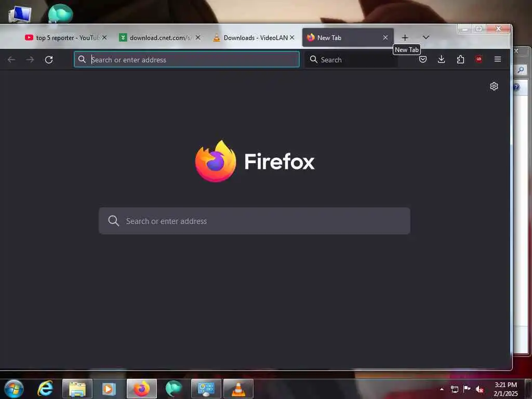532x399 pixels.
Task: Reload the current page
Action: pos(49,60)
